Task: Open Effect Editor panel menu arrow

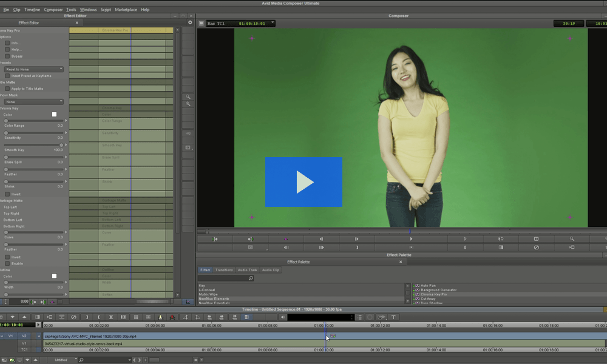Action: 190,22
